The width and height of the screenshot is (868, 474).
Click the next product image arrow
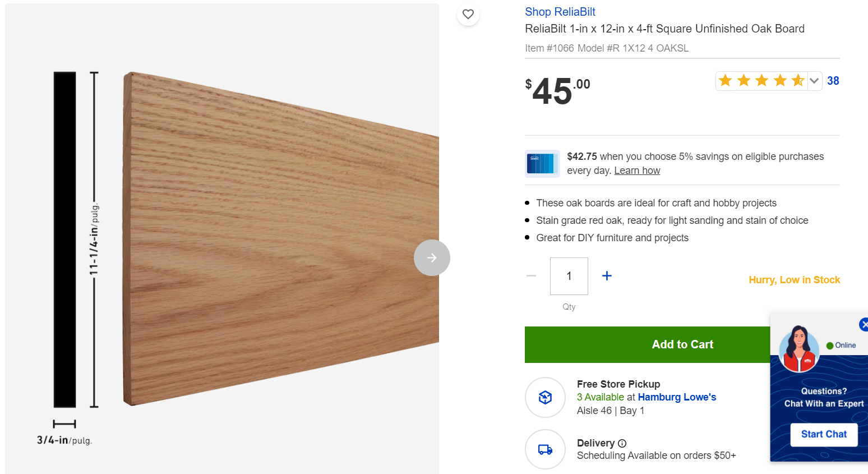tap(432, 257)
